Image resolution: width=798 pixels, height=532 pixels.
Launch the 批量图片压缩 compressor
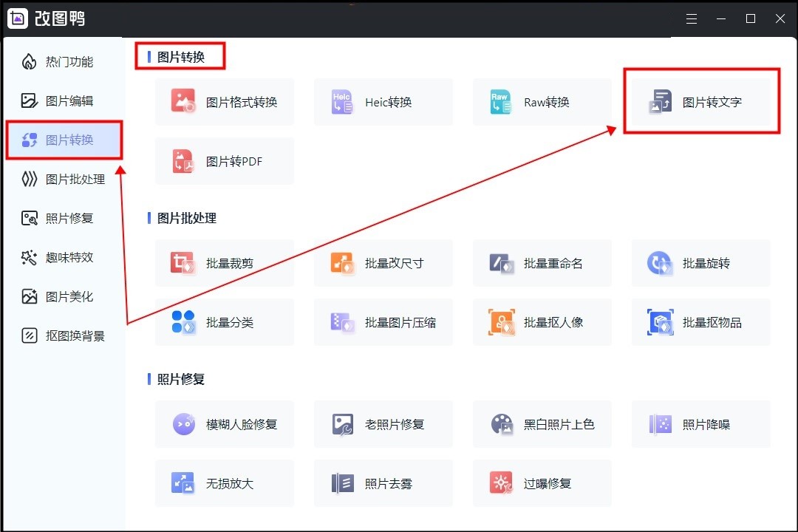[383, 322]
